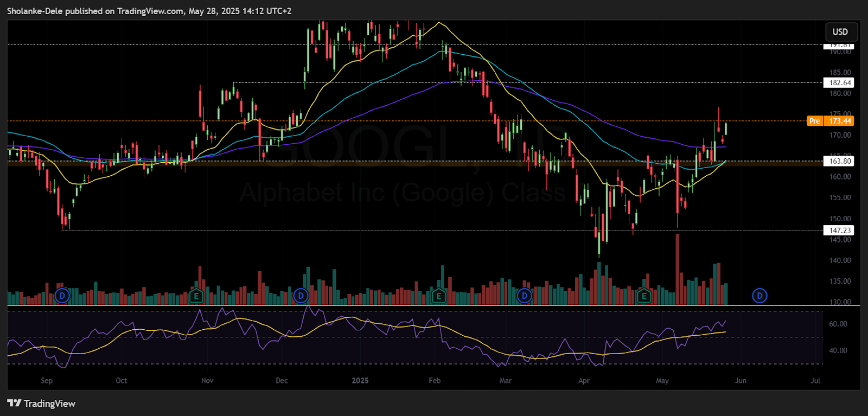This screenshot has width=868, height=416.
Task: Open the USD currency selector
Action: (840, 32)
